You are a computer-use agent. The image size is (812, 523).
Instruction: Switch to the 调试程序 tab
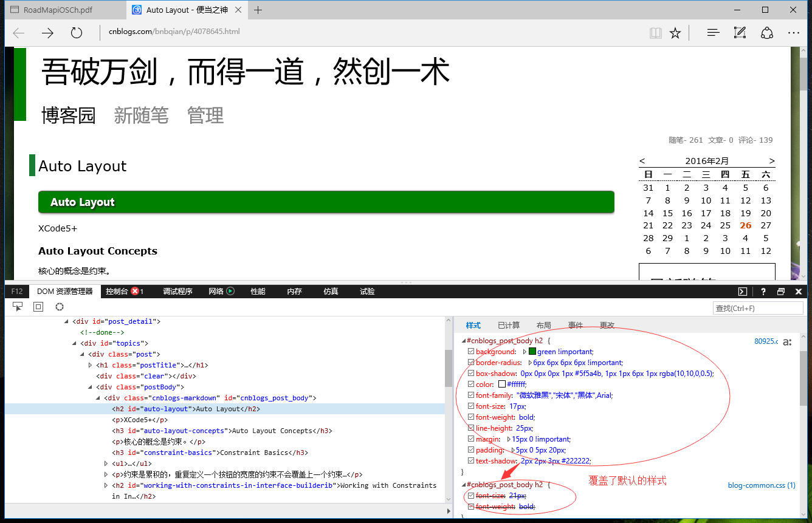177,292
